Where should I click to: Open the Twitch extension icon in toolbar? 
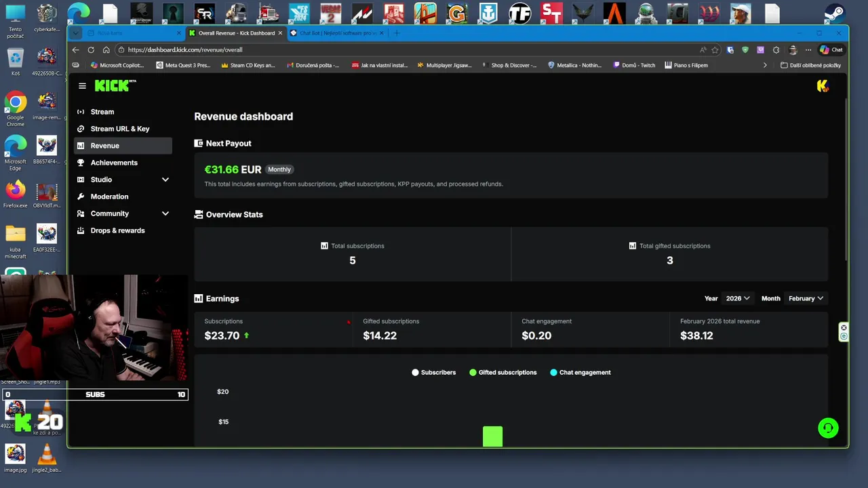(761, 49)
